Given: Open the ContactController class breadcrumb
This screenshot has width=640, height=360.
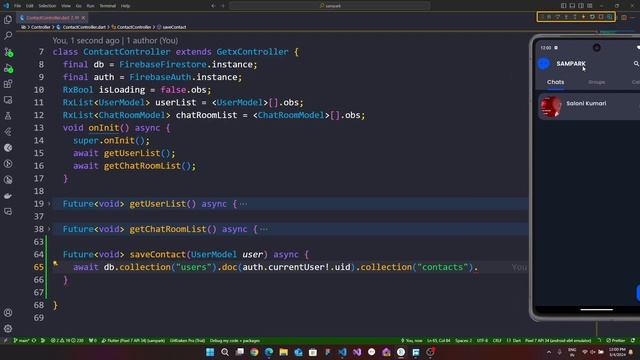Looking at the screenshot, I should click(133, 27).
